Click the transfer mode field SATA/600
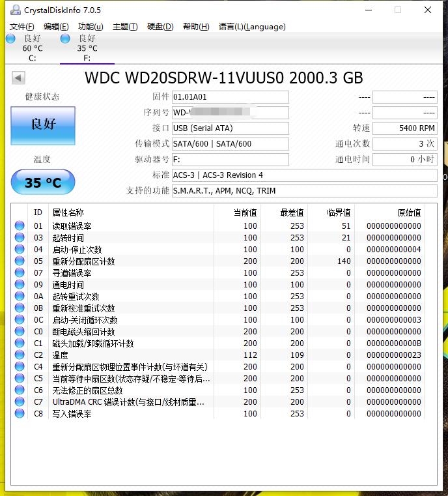 (x=231, y=143)
